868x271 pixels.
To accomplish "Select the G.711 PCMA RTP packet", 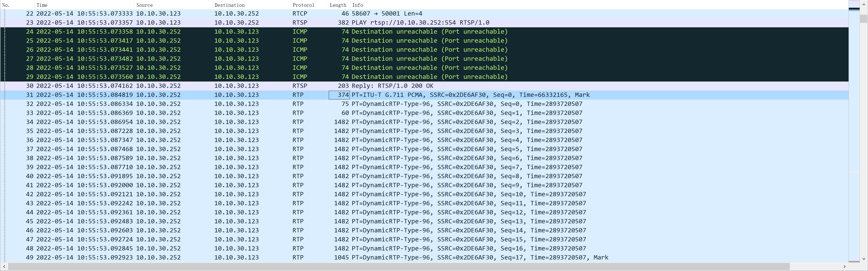I will 424,95.
